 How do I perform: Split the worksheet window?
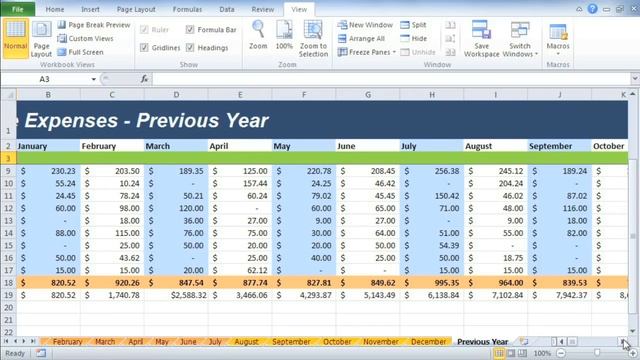(x=413, y=25)
